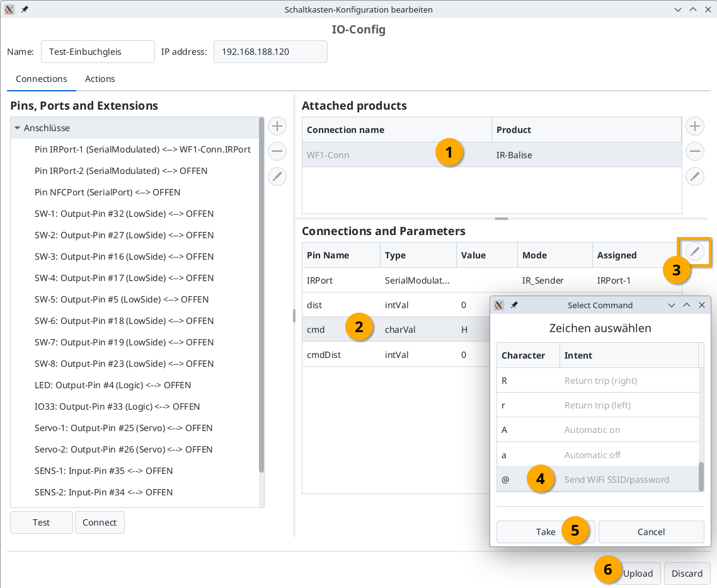Image resolution: width=717 pixels, height=588 pixels.
Task: Select SENS-2 Input-Pin #34 row
Action: click(x=134, y=492)
